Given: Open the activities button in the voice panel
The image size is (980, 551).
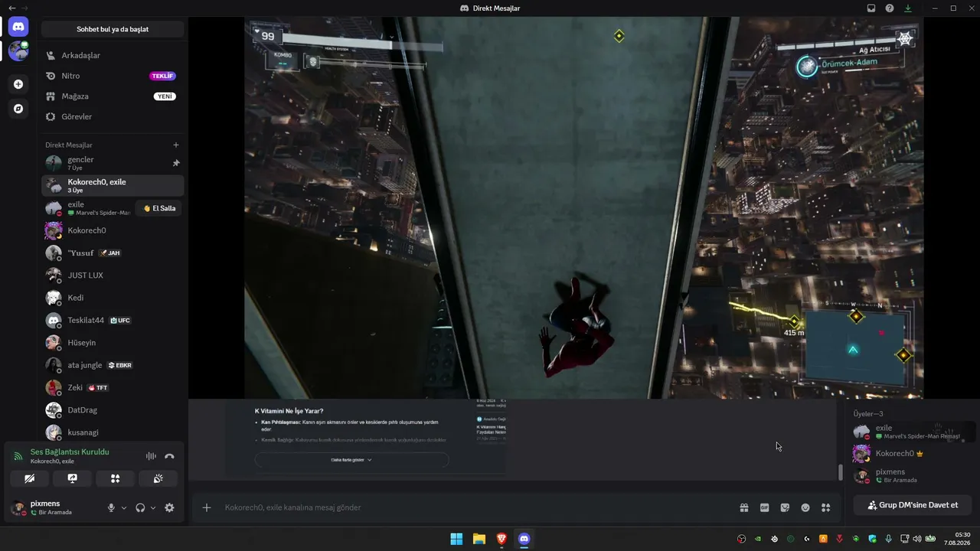Looking at the screenshot, I should tap(116, 478).
